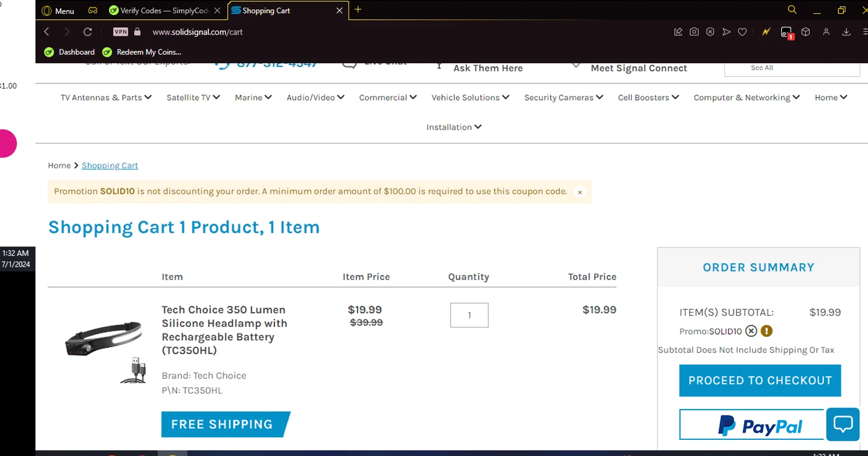Open the ad blocker shield icon
Viewport: 868px width, 456px height.
(x=710, y=32)
